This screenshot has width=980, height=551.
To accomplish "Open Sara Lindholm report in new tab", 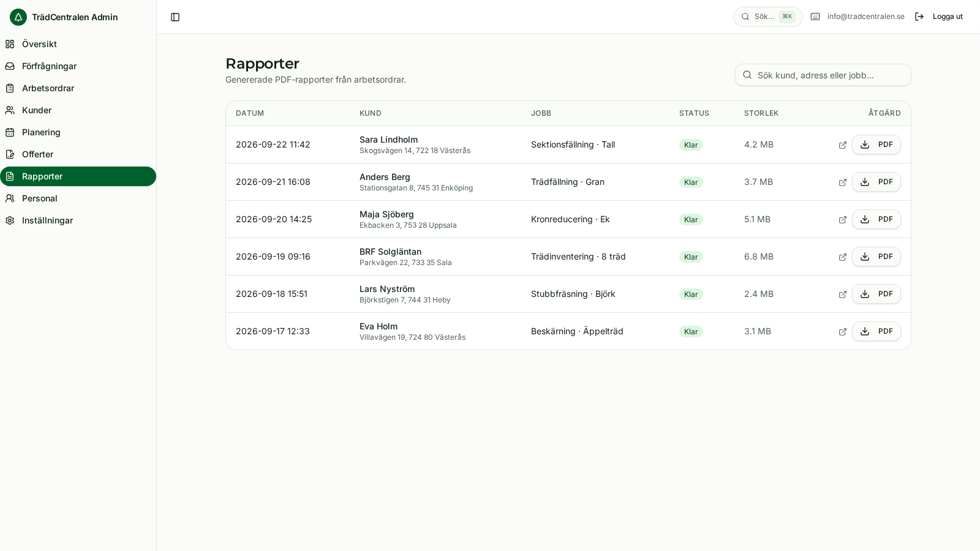I will [x=843, y=145].
